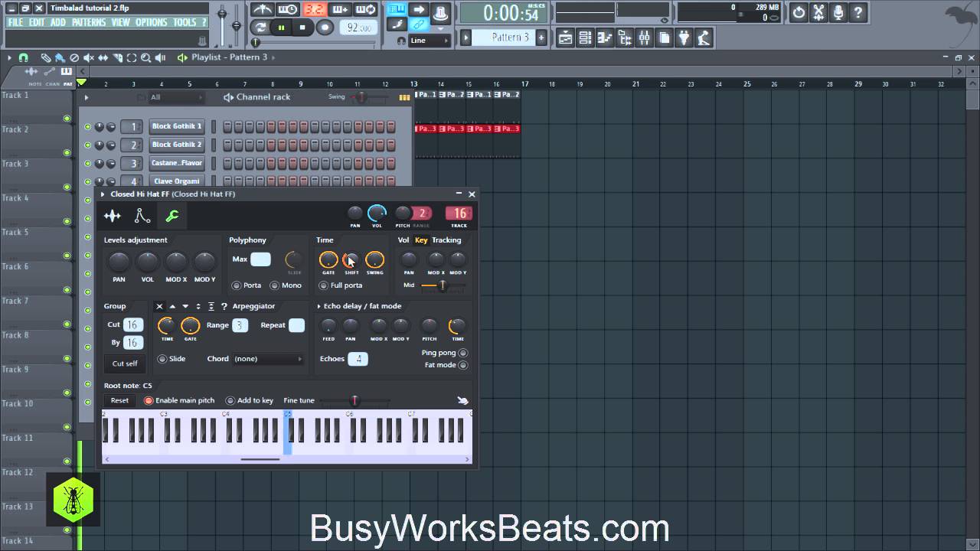The width and height of the screenshot is (980, 551).
Task: Click the undo history circular arrow icon
Action: 799,12
